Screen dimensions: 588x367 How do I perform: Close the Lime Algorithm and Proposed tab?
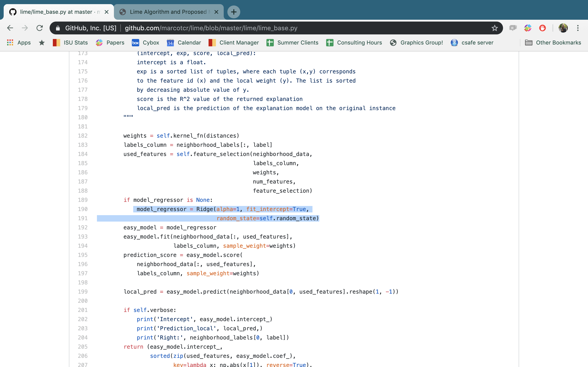(x=216, y=12)
